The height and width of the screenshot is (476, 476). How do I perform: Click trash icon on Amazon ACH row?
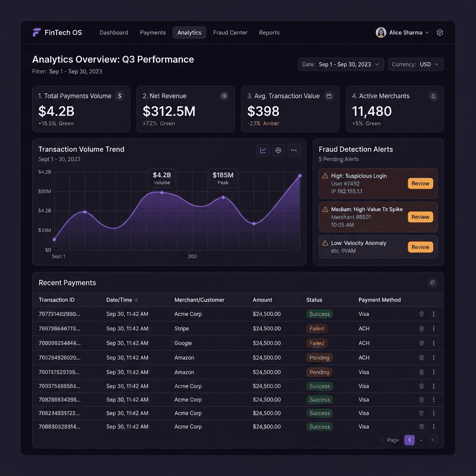(x=421, y=357)
